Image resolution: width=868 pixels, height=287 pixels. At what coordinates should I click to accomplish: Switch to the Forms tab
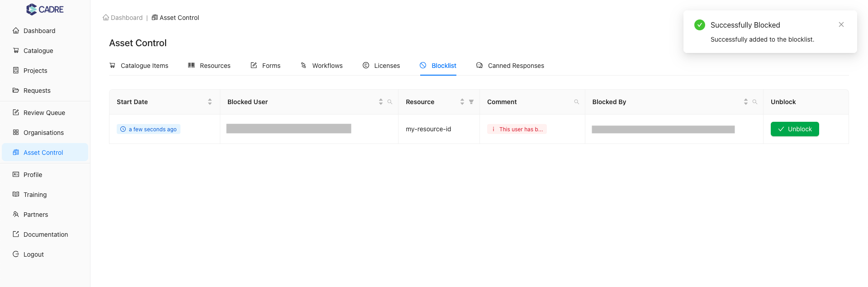[x=266, y=66]
